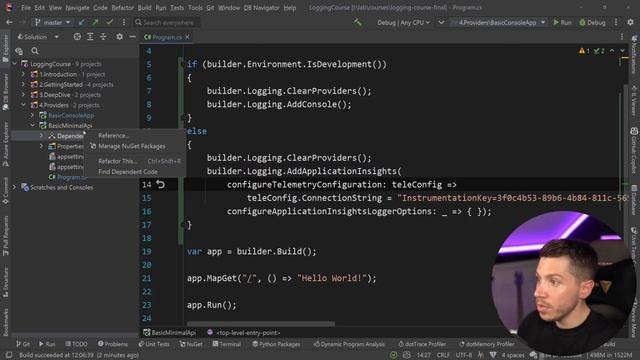
Task: Click the BasicMinimalApi breadcrumb
Action: [169, 333]
